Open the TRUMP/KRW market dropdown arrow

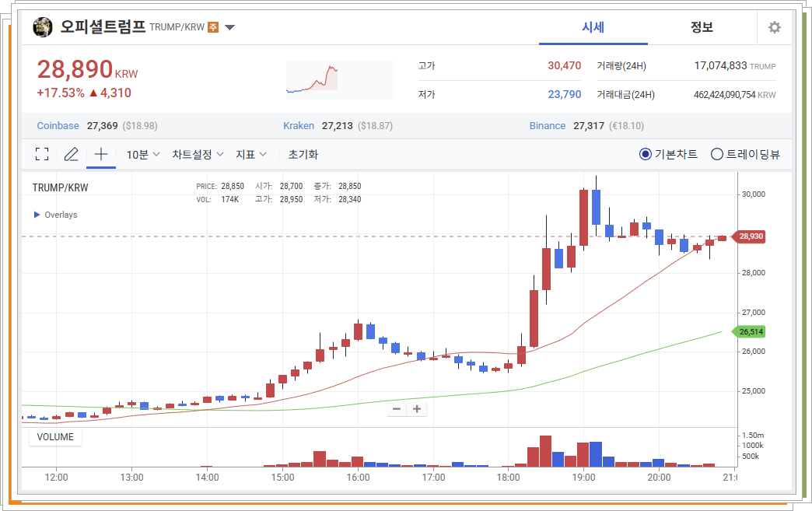pos(229,27)
